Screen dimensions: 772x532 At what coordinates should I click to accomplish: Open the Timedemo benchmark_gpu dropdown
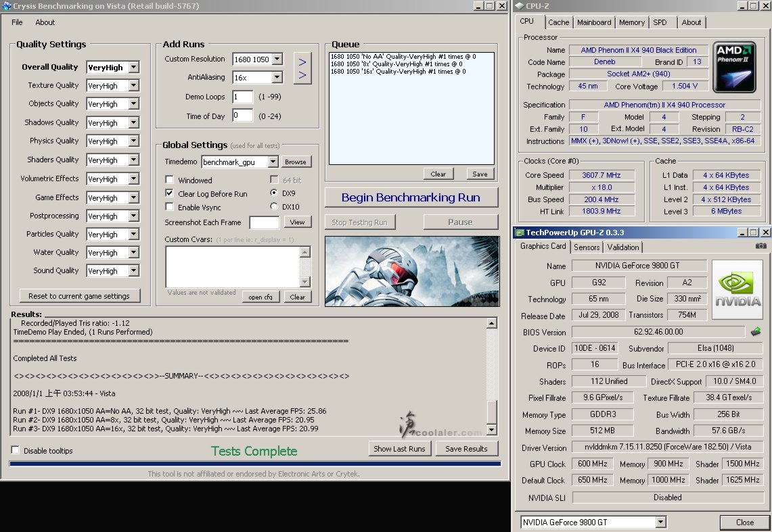[273, 162]
